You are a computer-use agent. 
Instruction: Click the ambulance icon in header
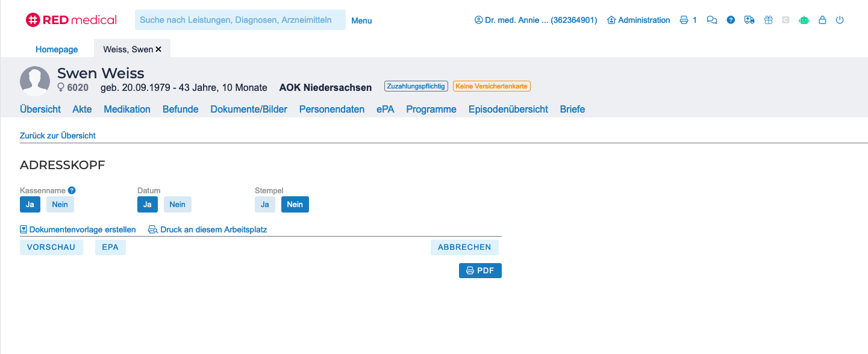click(x=749, y=20)
